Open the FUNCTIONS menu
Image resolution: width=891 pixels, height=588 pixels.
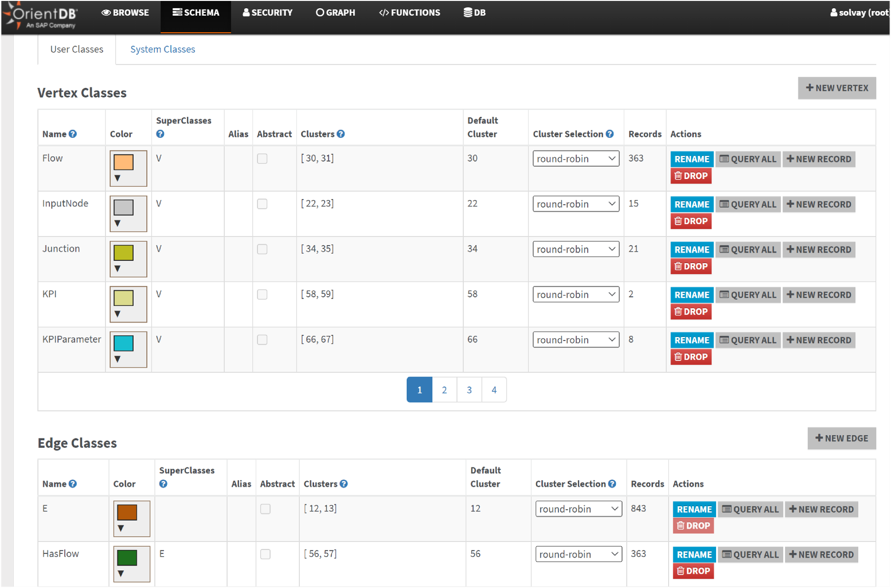point(410,13)
